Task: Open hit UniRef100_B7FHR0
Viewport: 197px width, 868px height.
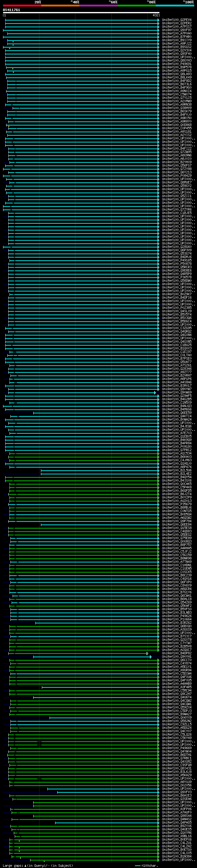Action: (x=176, y=37)
